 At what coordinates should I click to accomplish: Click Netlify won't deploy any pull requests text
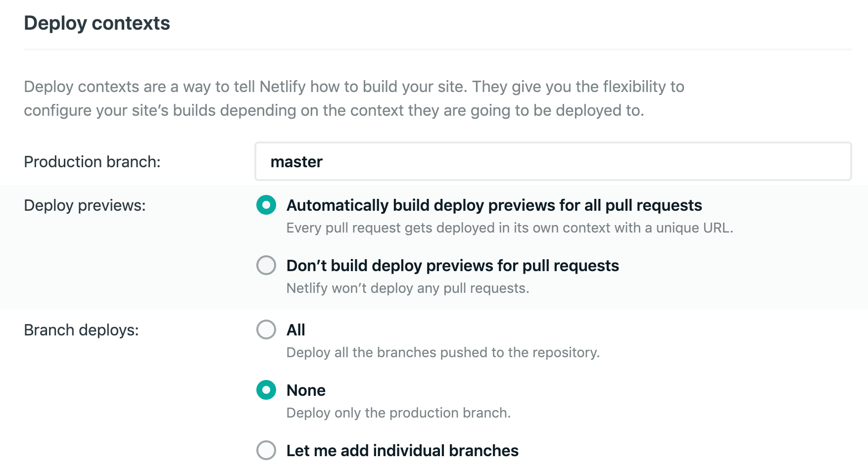tap(408, 288)
